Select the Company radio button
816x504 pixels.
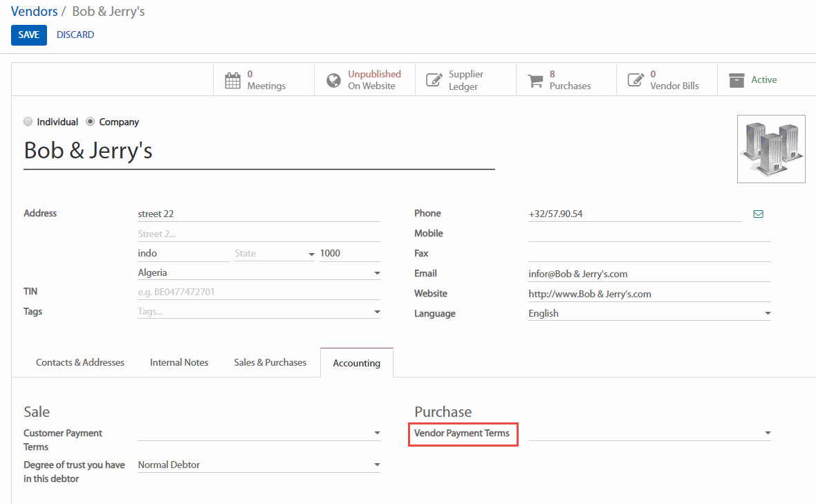point(91,122)
